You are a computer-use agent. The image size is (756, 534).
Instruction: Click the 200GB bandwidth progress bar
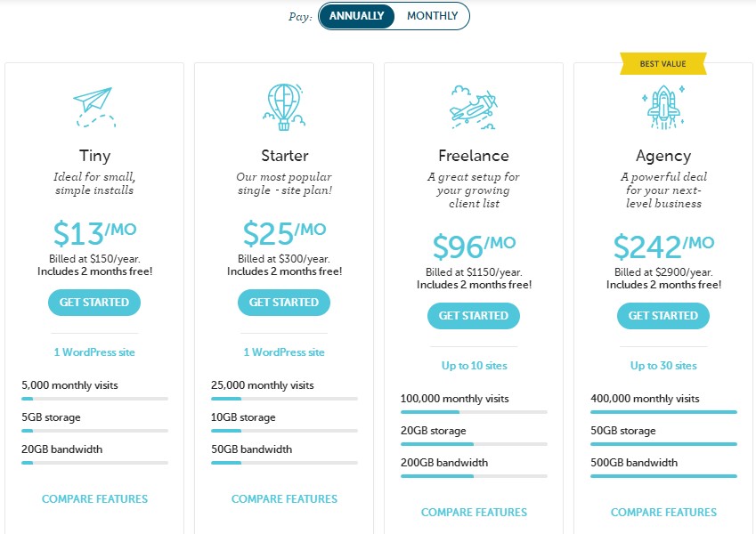click(474, 476)
